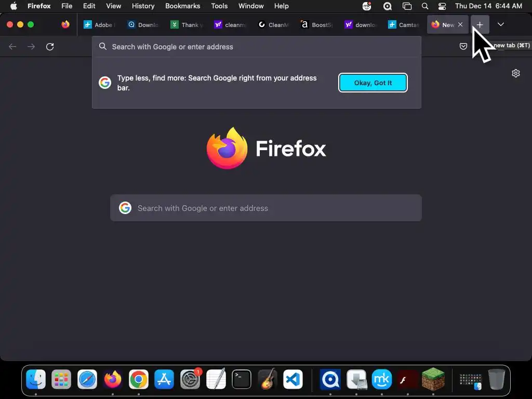
Task: Click the date and time display
Action: click(x=488, y=6)
